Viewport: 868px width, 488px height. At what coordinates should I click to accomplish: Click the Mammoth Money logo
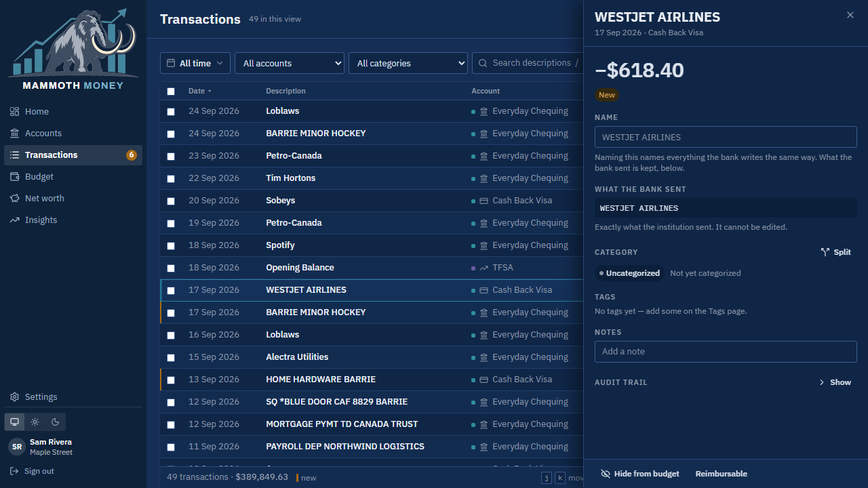(73, 49)
